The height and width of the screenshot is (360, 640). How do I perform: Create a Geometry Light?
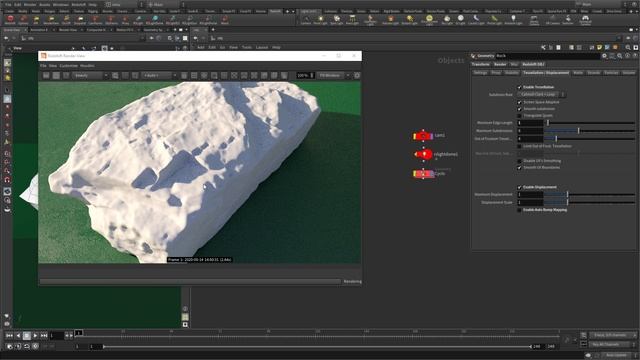click(x=370, y=20)
